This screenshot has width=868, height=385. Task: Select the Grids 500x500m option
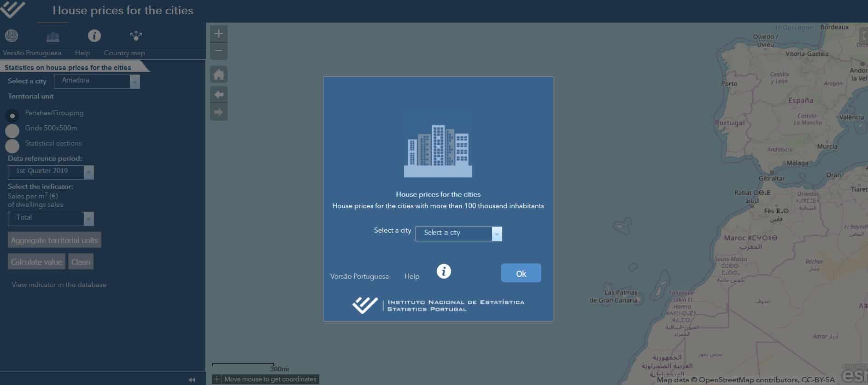coord(12,131)
